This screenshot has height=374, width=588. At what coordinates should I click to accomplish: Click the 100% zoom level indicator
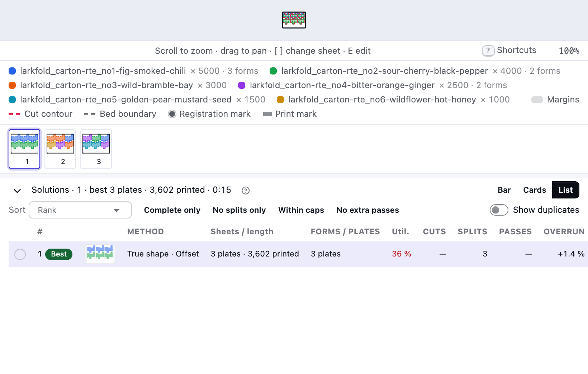(x=569, y=51)
